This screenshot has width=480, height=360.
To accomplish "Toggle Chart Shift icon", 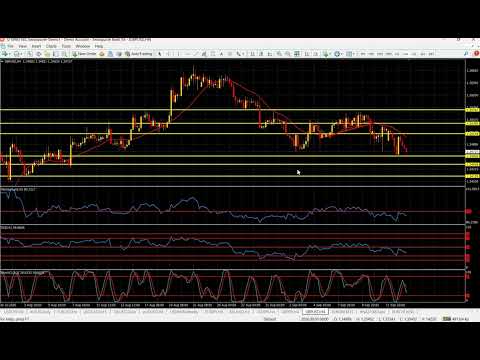I will coord(316,54).
